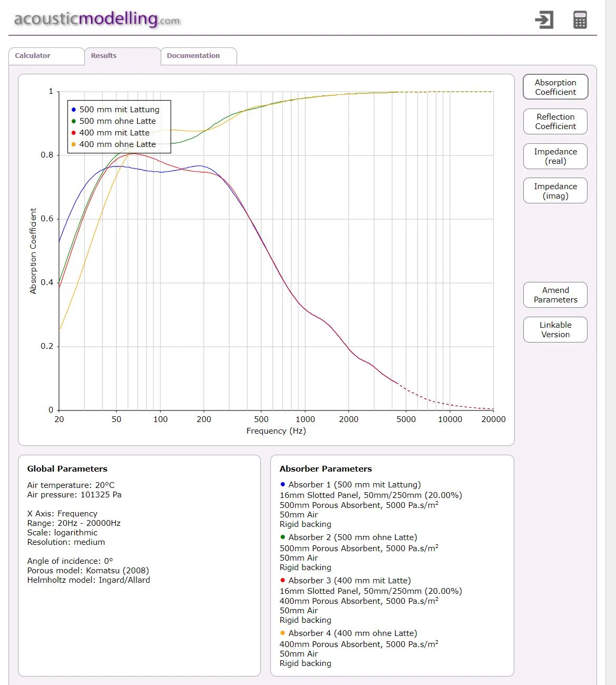Image resolution: width=616 pixels, height=685 pixels.
Task: Click legend text '400 mm mit Latte'
Action: coord(114,133)
